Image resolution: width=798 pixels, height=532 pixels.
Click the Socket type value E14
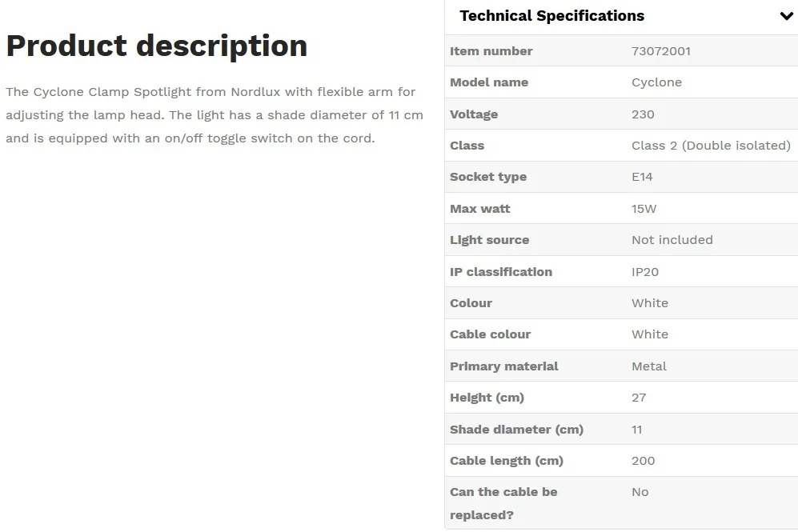[x=642, y=177]
